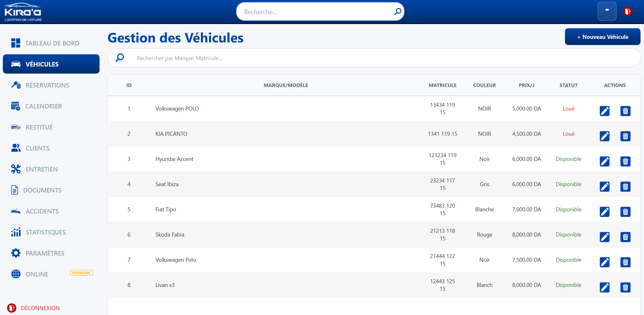Screen dimensions: 644x315
Task: Click the Loué status of KIA PICANTO
Action: point(569,134)
